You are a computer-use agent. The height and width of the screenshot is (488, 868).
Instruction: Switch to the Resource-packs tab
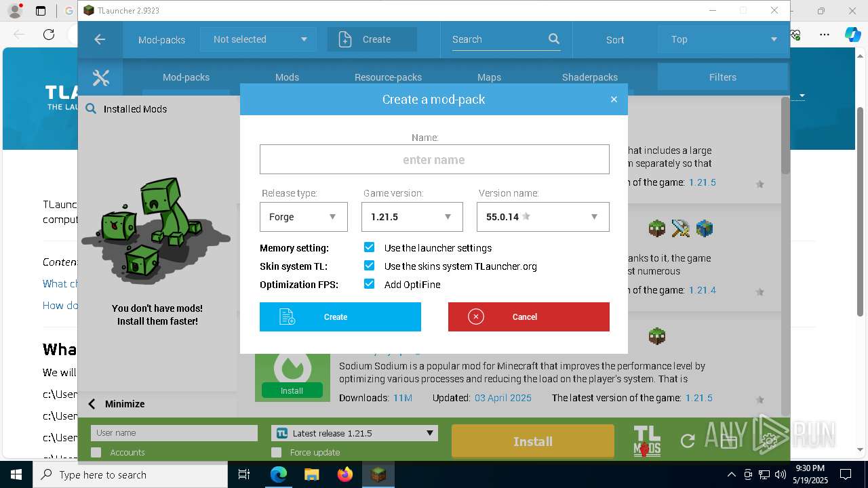coord(388,77)
